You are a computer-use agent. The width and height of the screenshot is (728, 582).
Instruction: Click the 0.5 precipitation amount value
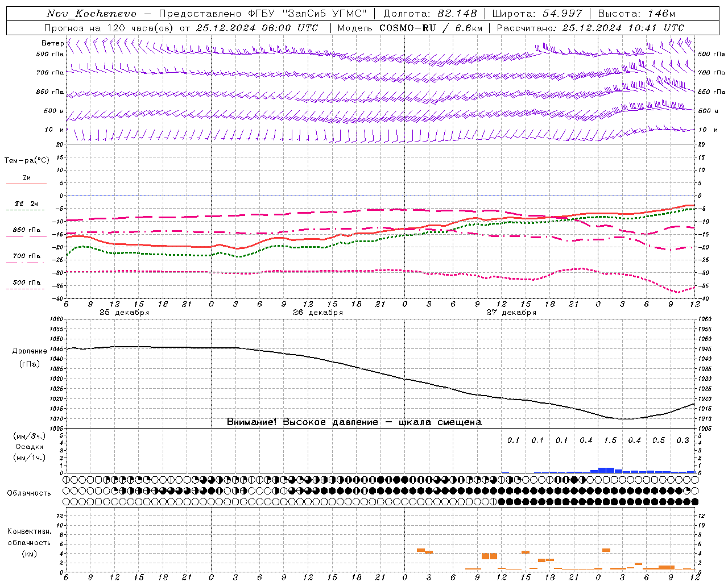coord(659,440)
